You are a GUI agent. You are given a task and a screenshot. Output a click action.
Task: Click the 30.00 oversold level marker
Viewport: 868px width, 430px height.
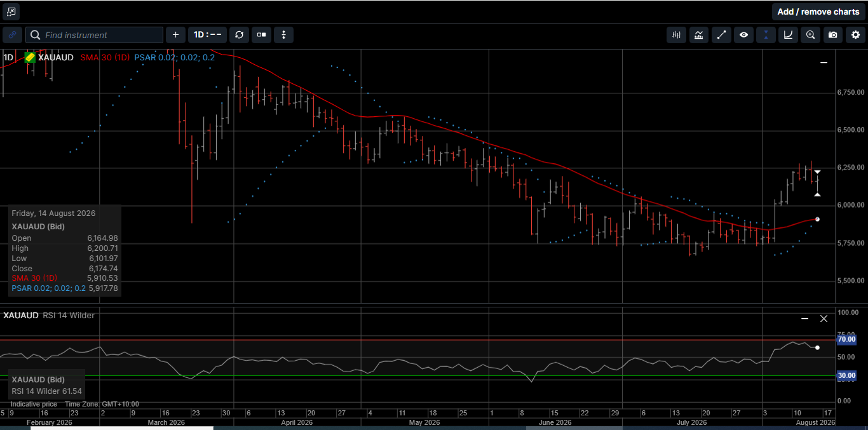click(846, 376)
